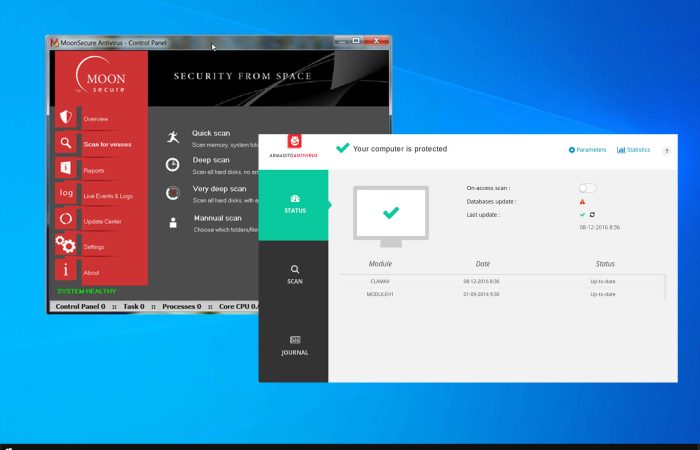Open Armadito Statistics link
This screenshot has width=700, height=450.
pos(633,150)
